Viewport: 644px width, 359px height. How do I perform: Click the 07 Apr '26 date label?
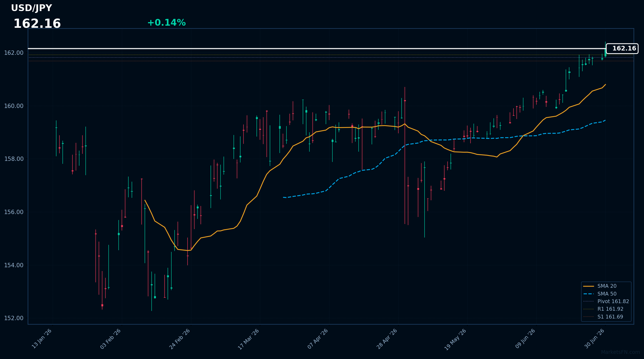tap(318, 339)
